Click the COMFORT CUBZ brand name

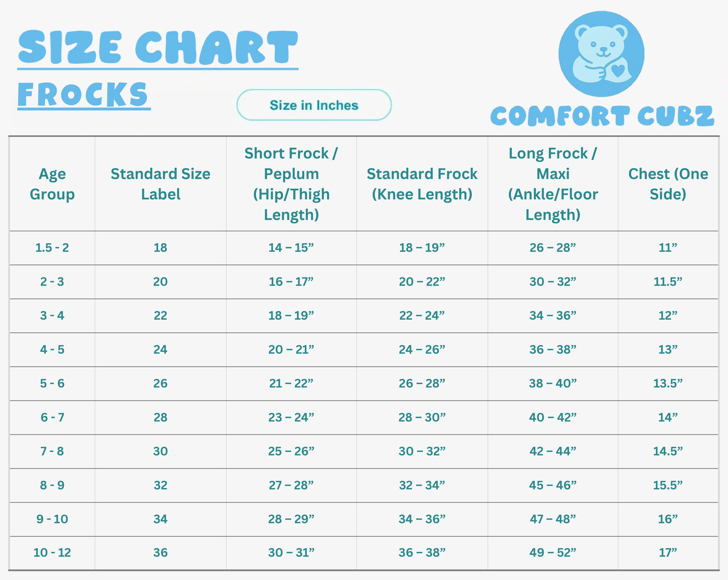602,116
